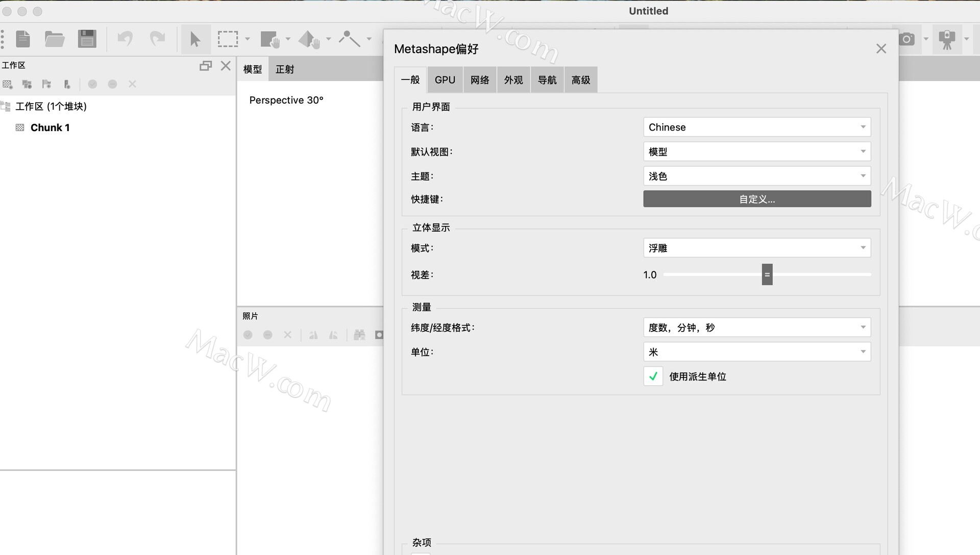Select the 工作区 (1个堆块) tree root

pyautogui.click(x=51, y=106)
